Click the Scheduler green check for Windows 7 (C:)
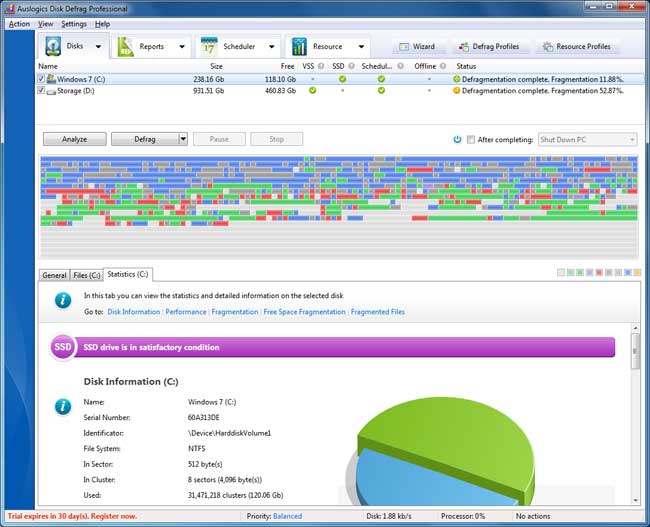The height and width of the screenshot is (527, 650). coord(381,79)
